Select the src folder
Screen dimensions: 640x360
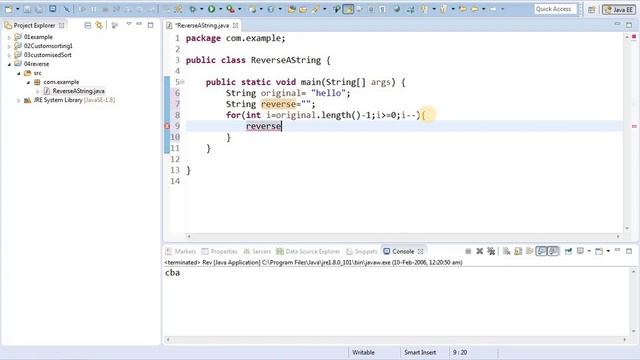click(x=37, y=73)
